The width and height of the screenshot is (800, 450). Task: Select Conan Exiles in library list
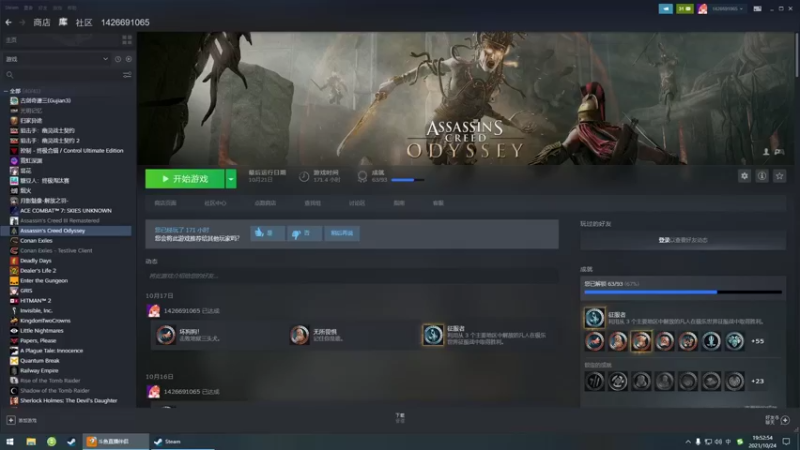pos(36,240)
